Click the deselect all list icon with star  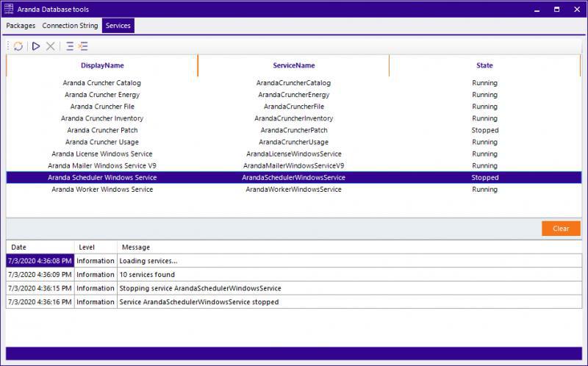[83, 46]
